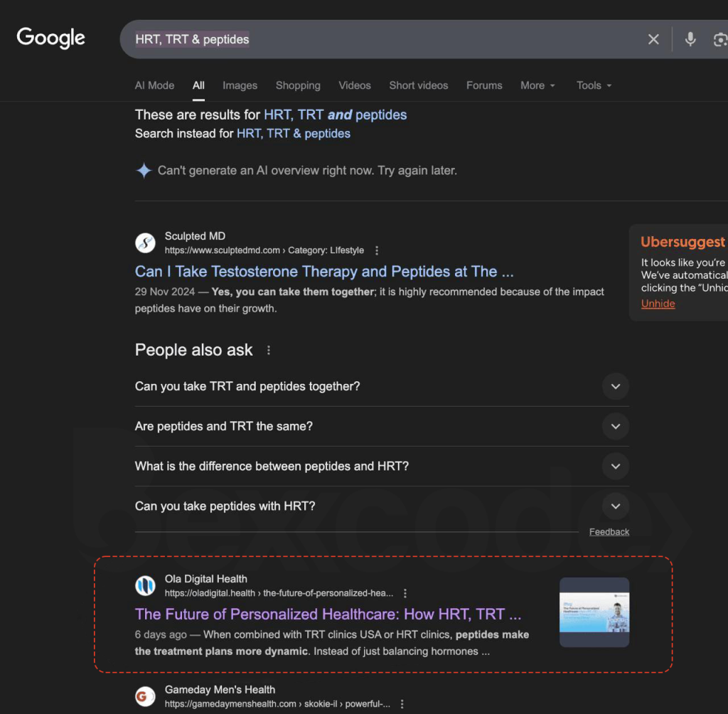Expand "Can you take peptides with HRT?" question

coord(615,506)
